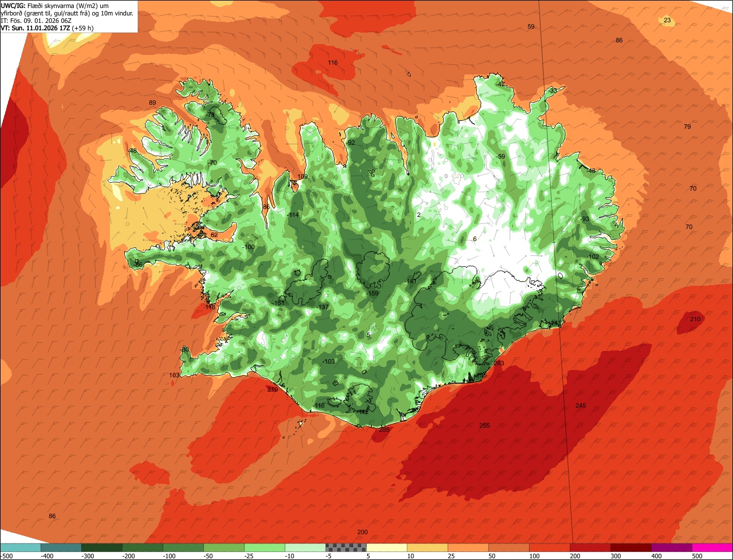The width and height of the screenshot is (733, 560).
Task: Click the legend label 300
Action: (x=616, y=556)
